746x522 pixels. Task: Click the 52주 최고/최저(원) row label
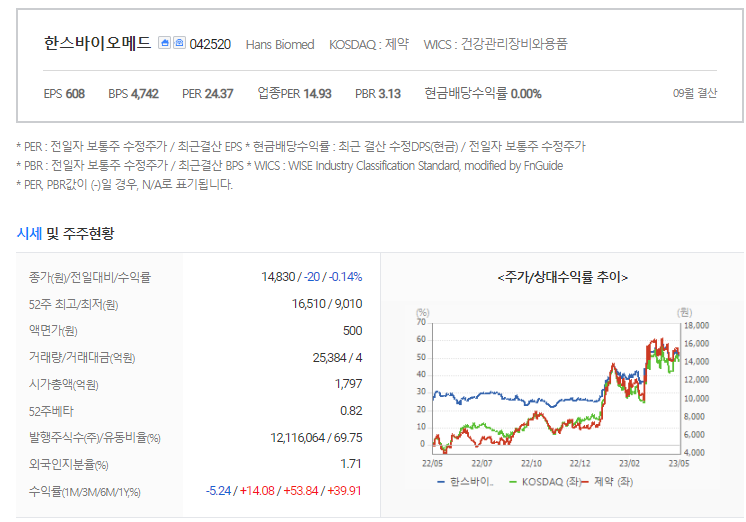pyautogui.click(x=73, y=304)
